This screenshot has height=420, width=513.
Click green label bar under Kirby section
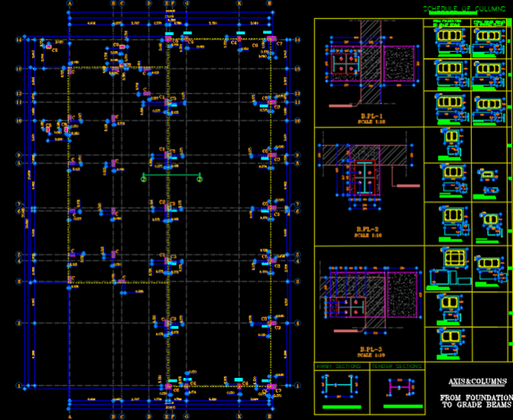[342, 407]
